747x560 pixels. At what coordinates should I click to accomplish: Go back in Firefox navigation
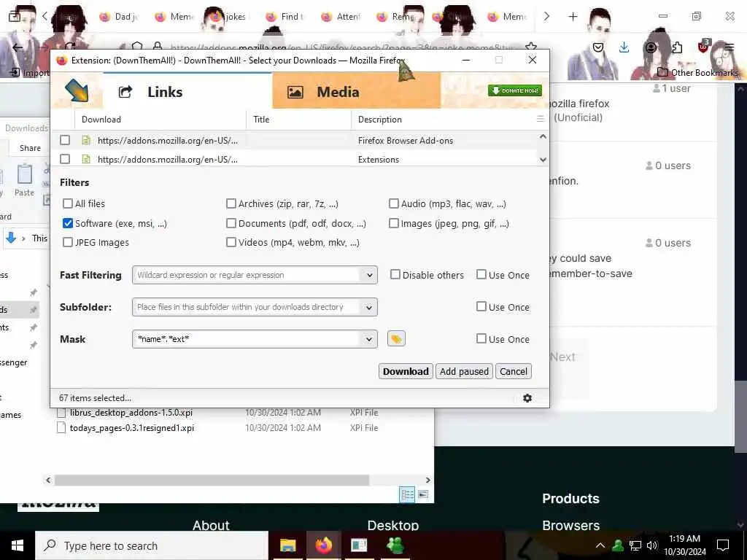point(18,47)
